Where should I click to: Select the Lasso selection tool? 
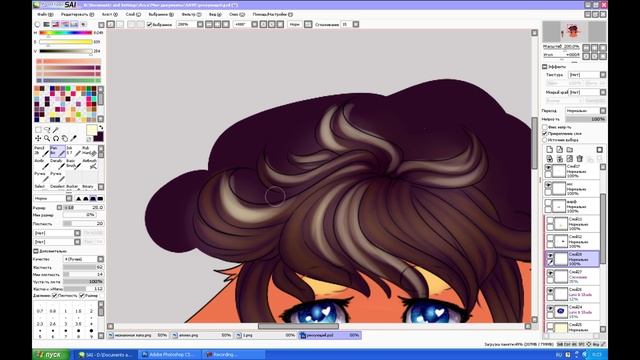(47, 130)
